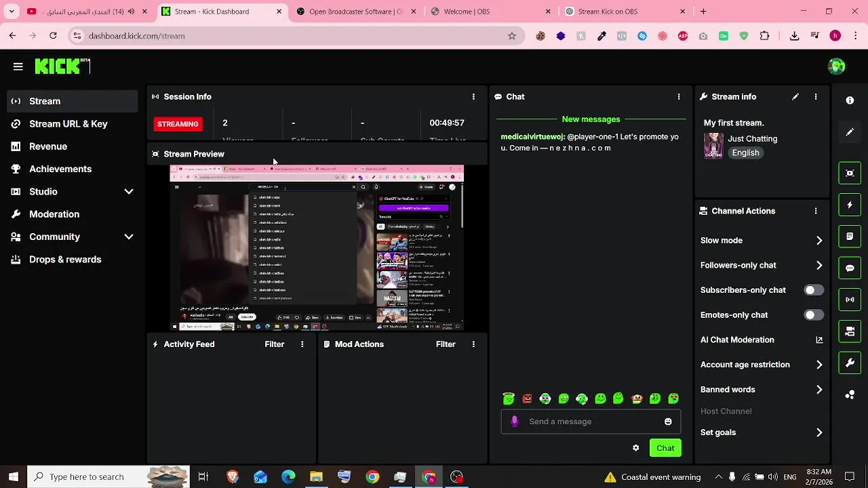
Task: Open Achievements page
Action: pos(72,169)
